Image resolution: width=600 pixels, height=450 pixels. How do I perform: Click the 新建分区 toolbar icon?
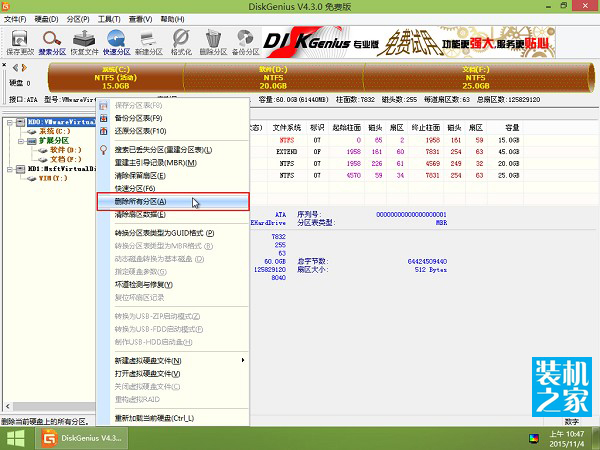tap(149, 42)
